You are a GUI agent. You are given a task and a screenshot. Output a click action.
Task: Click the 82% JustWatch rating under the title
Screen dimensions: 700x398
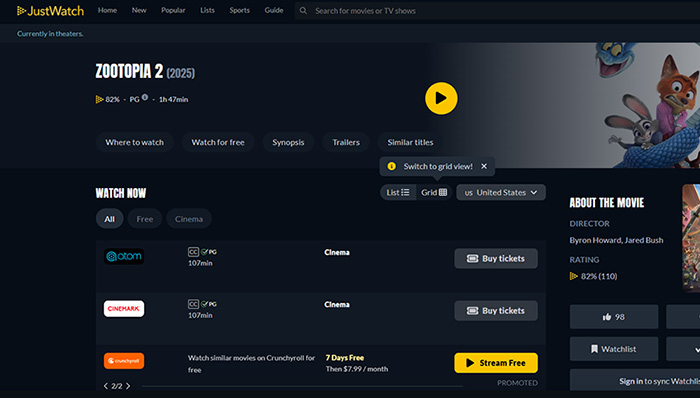(108, 100)
